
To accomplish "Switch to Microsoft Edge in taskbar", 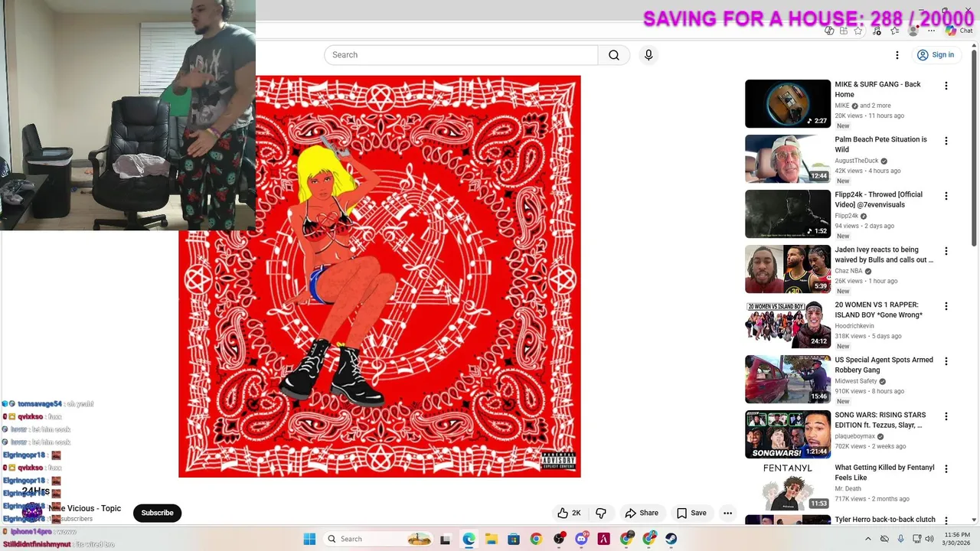I will [x=469, y=539].
